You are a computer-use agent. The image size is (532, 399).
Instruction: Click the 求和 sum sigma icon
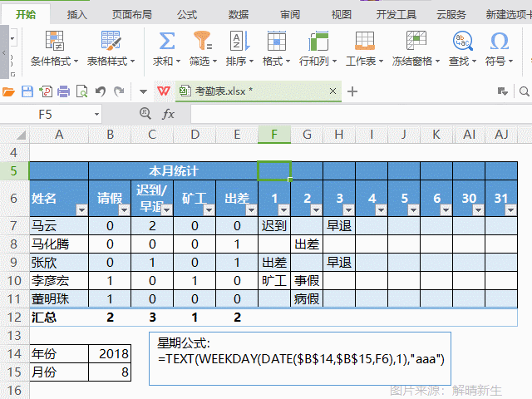coord(166,41)
